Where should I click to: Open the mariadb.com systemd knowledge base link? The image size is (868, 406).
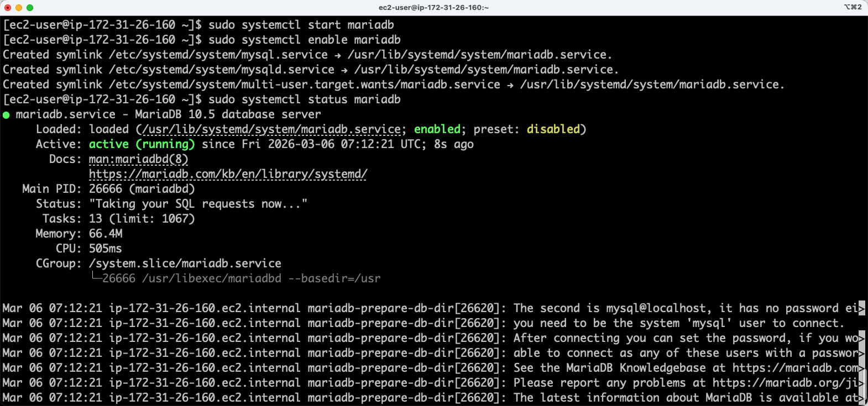pos(228,174)
